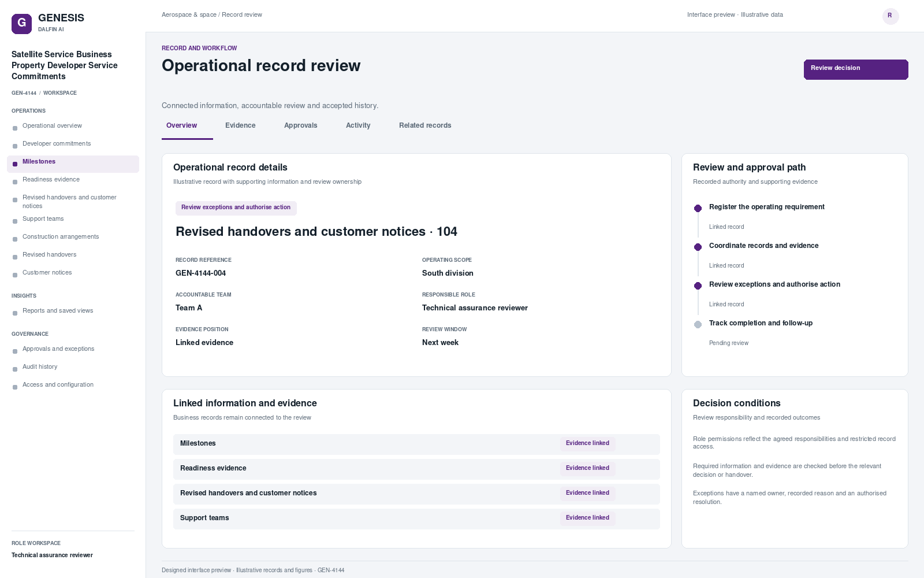924x578 pixels.
Task: Open the Activity tab
Action: 358,125
